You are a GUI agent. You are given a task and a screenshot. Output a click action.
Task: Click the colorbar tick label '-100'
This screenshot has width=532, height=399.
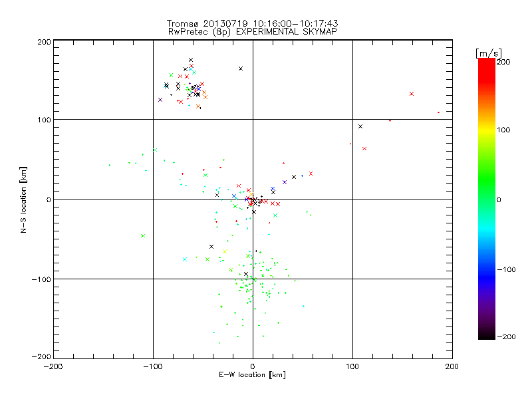506,269
